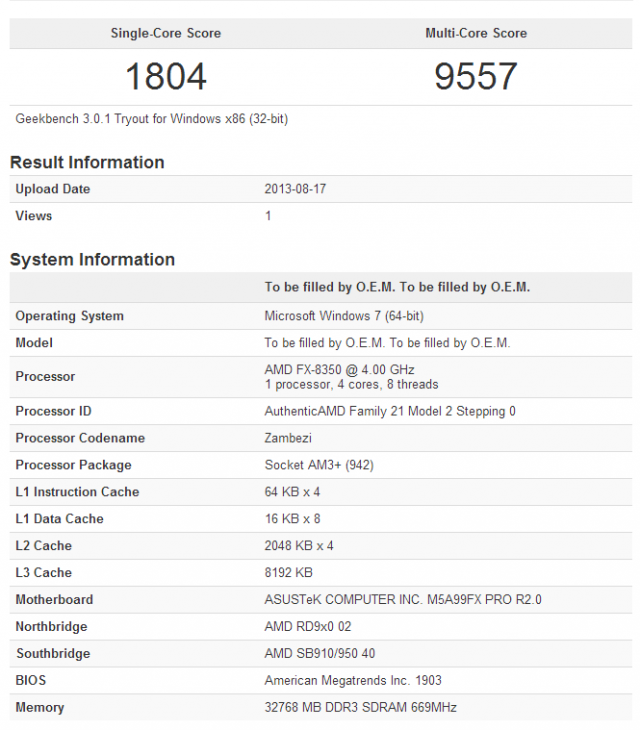Select '32768 MB DDR3 SDRAM 669MHz' value
The image size is (640, 731).
tap(360, 707)
